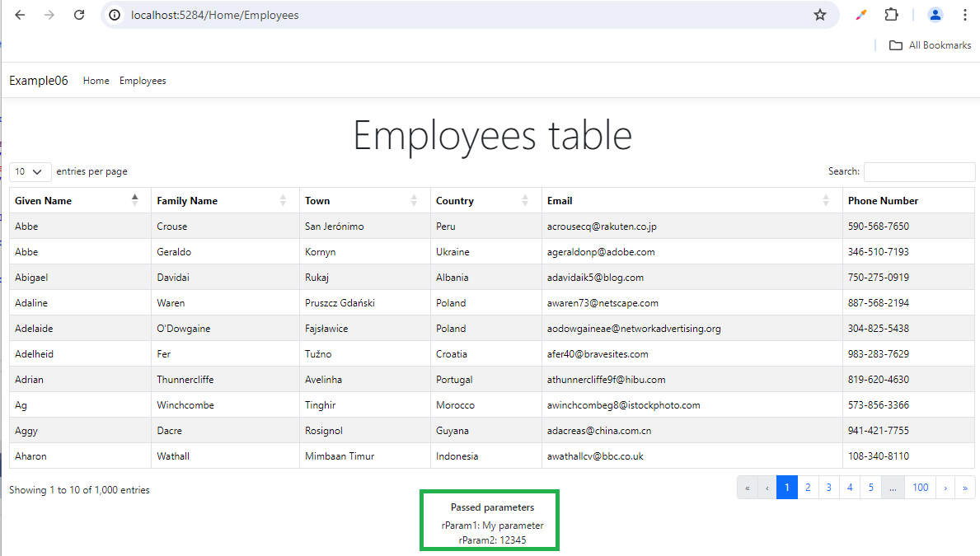
Task: Bookmark this page with the star icon
Action: click(820, 15)
